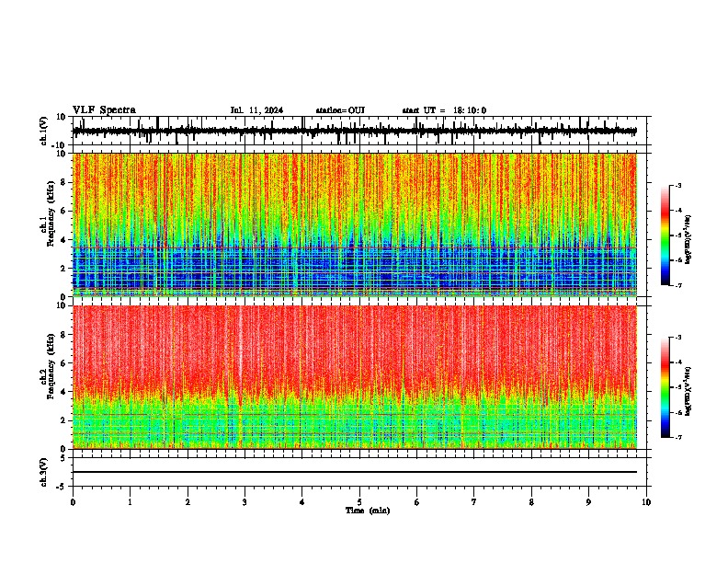Click the ch.1 "Frequency (kHz)" axis label
Screen dimensions: 728x563
(51, 214)
